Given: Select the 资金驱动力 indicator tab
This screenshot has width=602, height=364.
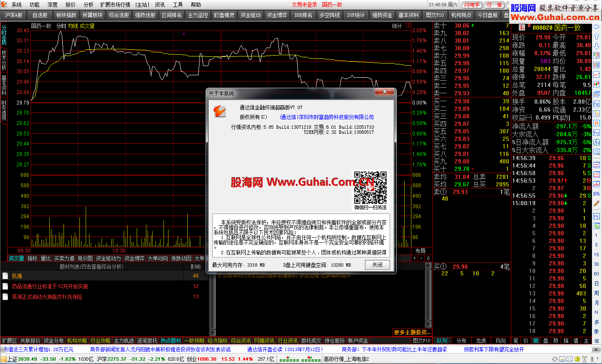Looking at the screenshot, I should coord(108,258).
